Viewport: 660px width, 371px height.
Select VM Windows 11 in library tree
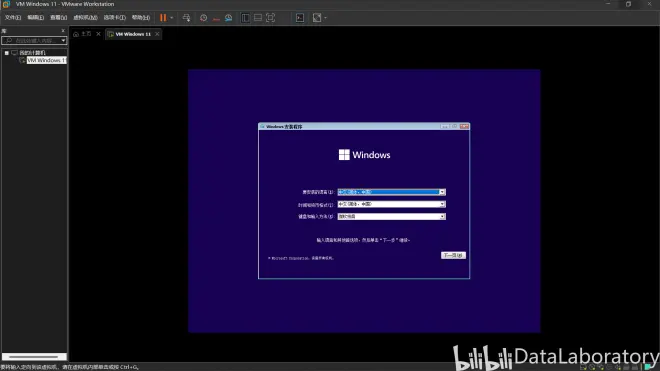[x=46, y=61]
